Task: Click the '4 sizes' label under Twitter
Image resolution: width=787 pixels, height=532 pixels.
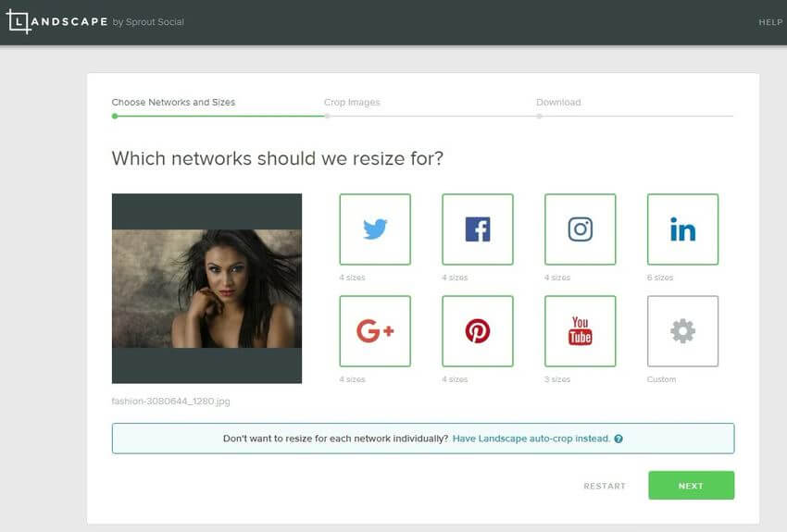Action: pyautogui.click(x=352, y=278)
